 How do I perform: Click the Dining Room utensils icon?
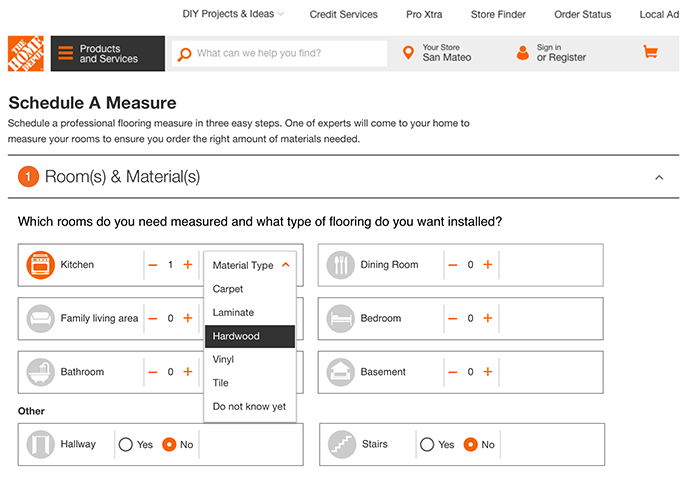coord(341,265)
